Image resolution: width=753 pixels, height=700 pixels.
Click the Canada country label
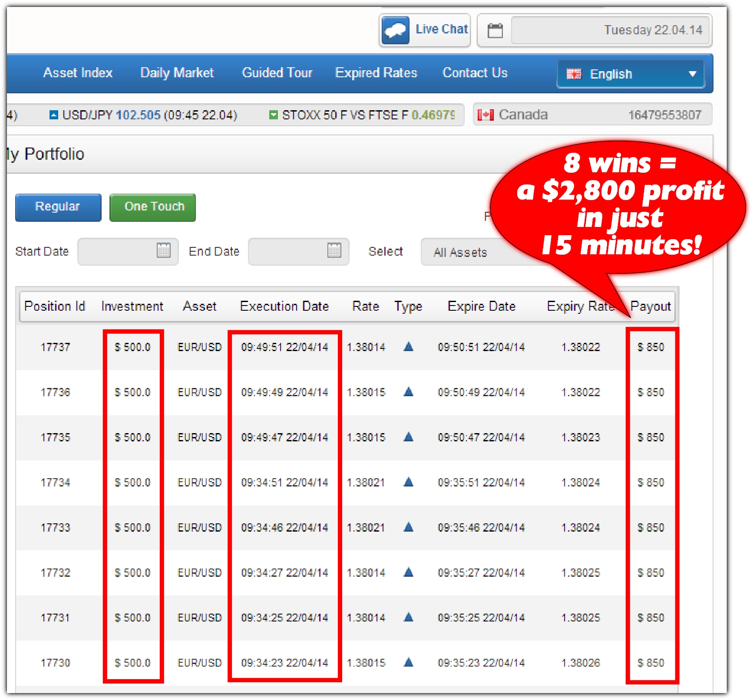(x=523, y=115)
